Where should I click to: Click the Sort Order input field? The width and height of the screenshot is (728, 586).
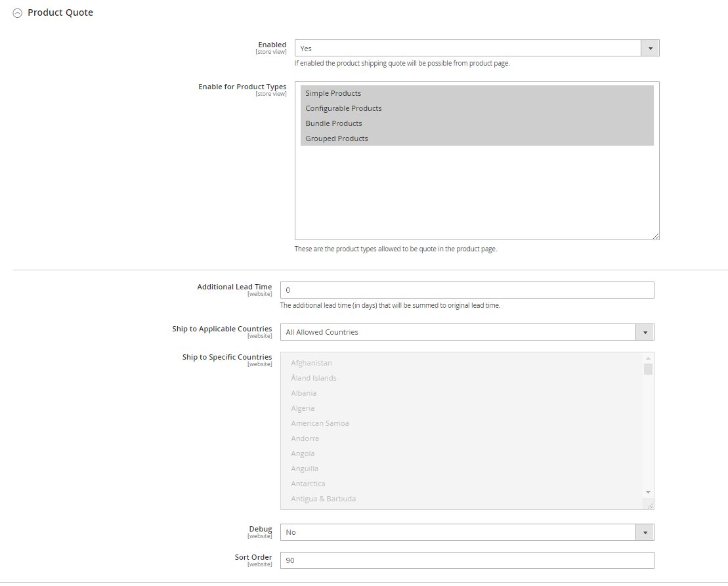[467, 560]
